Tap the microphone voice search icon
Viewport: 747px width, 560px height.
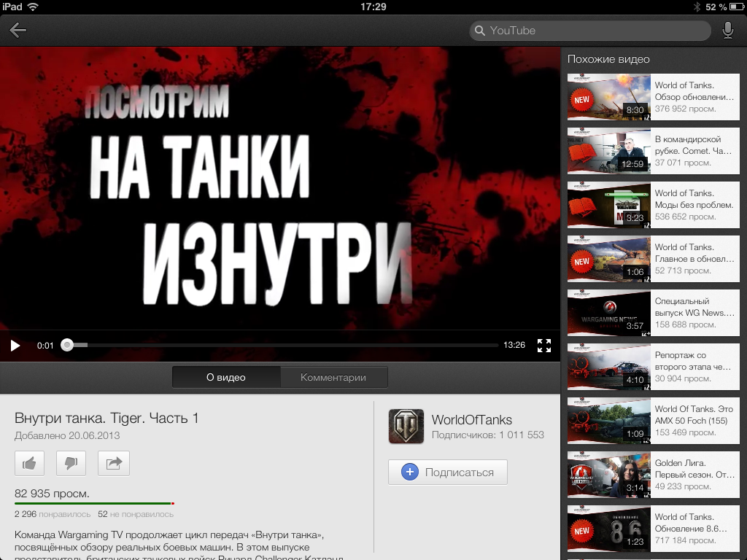click(x=727, y=31)
